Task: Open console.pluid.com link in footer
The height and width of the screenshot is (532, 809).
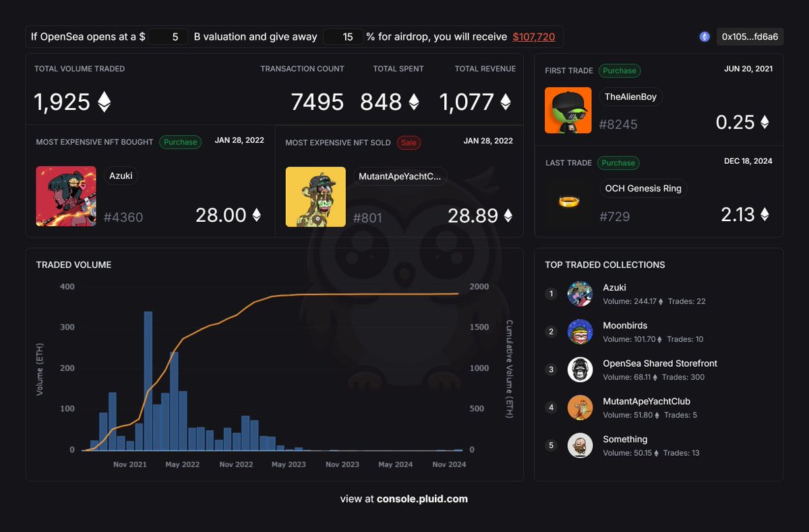Action: pos(422,499)
